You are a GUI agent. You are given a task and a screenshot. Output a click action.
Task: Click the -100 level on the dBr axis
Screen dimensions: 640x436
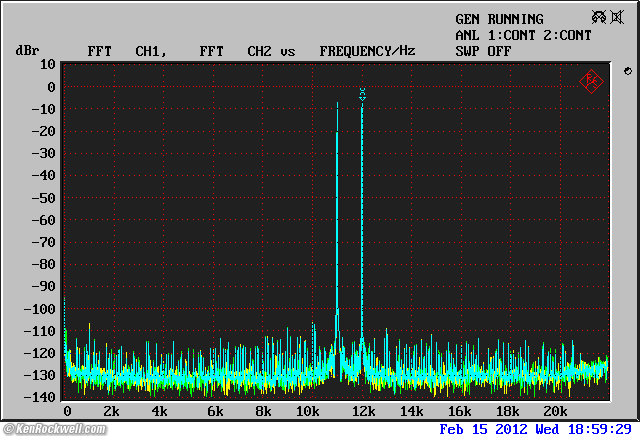40,309
